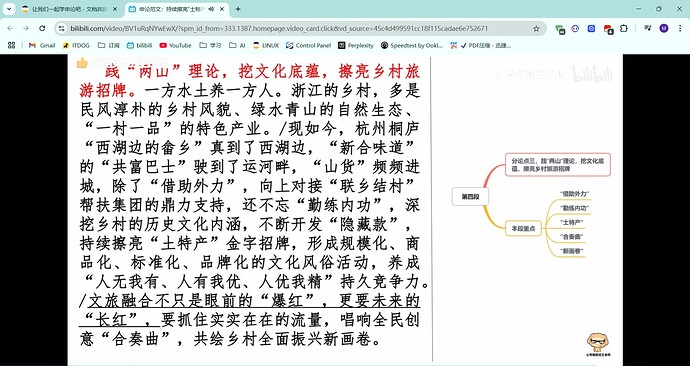Open the YouTube bookmark
690x366 pixels.
point(175,45)
